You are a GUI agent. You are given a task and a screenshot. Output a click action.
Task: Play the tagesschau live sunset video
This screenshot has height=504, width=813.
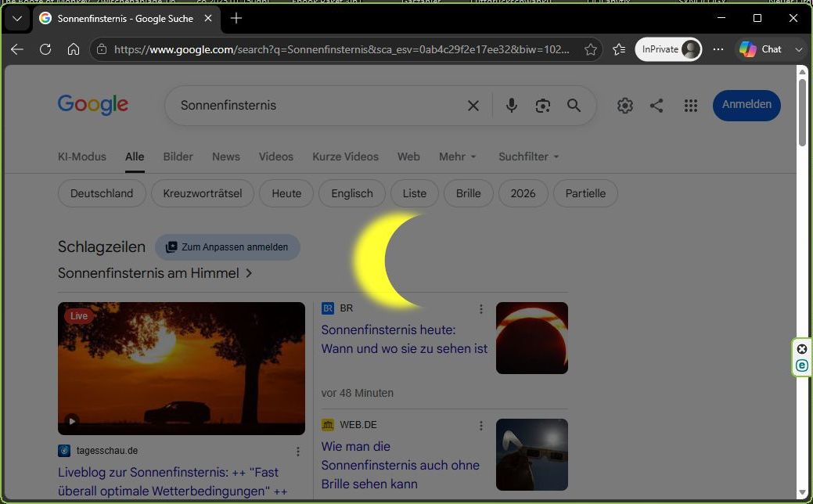coord(72,421)
